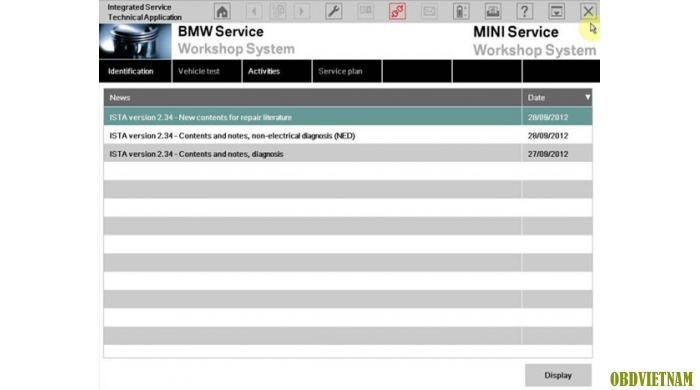Select 'Contents and notes, diagnosis' news row

348,154
